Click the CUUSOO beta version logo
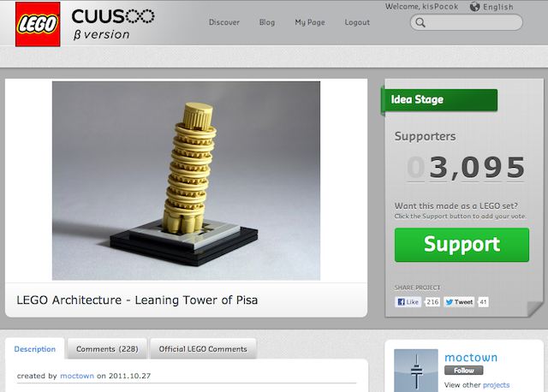 [x=113, y=25]
